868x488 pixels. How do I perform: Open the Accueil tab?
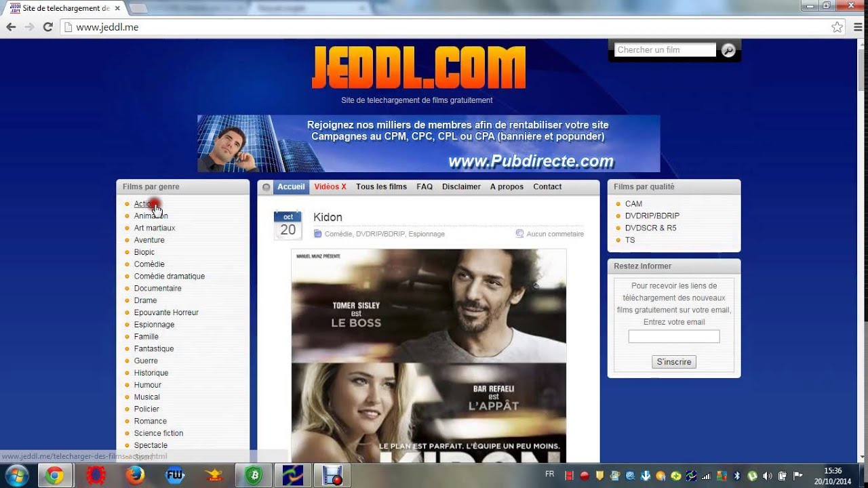click(x=291, y=187)
